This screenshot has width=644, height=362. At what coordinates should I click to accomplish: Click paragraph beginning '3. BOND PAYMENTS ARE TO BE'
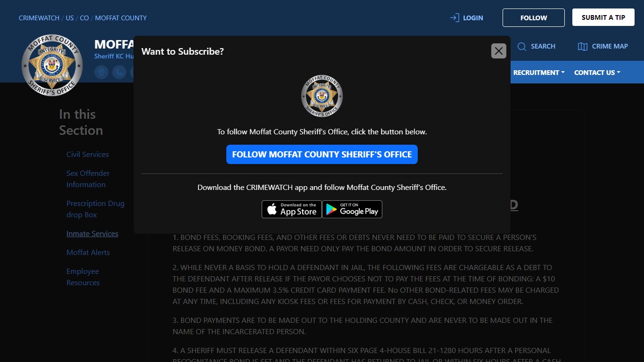click(363, 326)
